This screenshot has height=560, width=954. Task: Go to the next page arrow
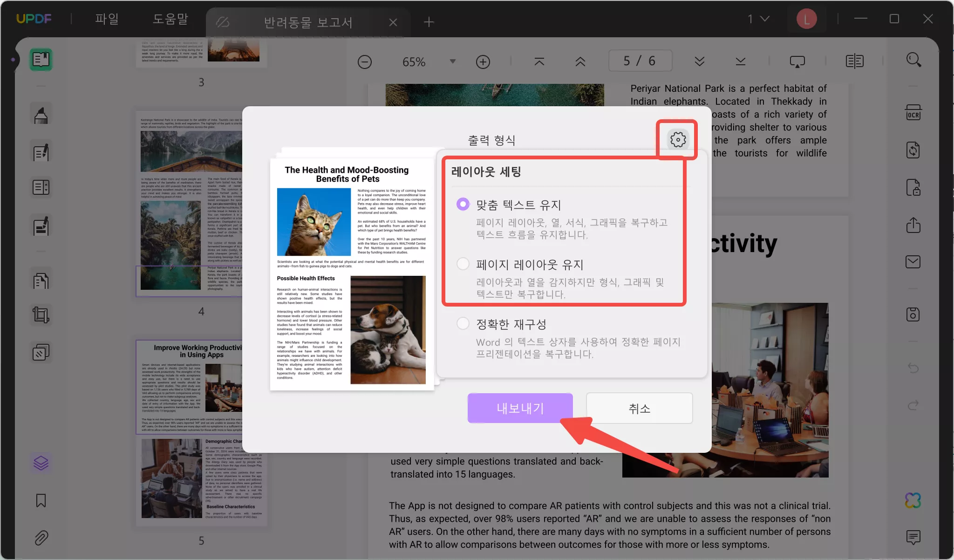tap(700, 61)
